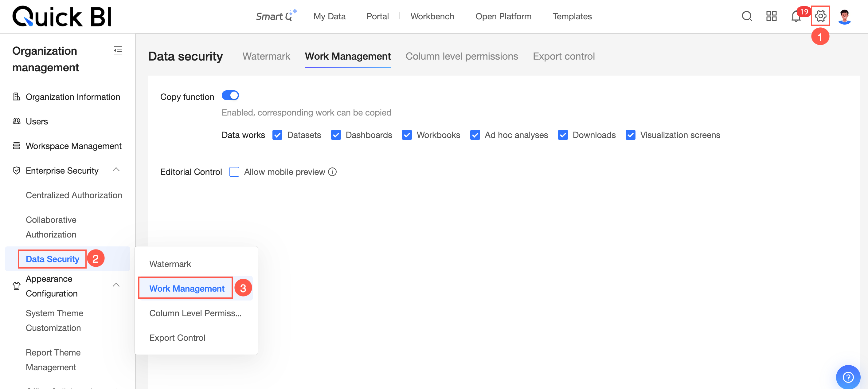Collapse the Enterprise Security section
Image resolution: width=868 pixels, height=389 pixels.
pos(116,170)
